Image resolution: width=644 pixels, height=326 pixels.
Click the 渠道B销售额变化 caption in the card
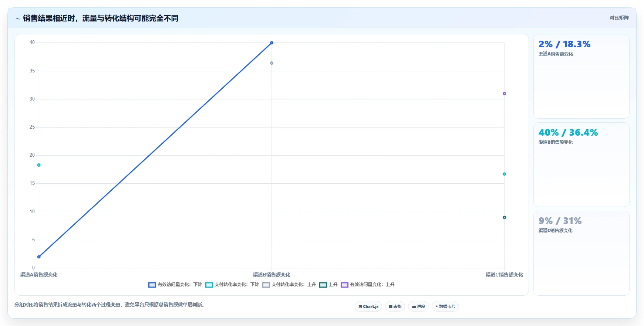pos(556,142)
